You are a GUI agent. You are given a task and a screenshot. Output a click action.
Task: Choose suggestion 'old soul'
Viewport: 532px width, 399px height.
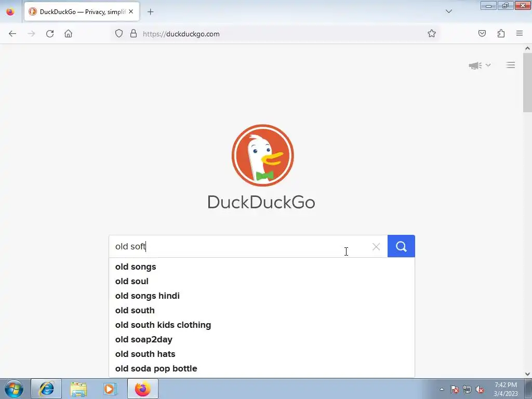[x=262, y=281]
